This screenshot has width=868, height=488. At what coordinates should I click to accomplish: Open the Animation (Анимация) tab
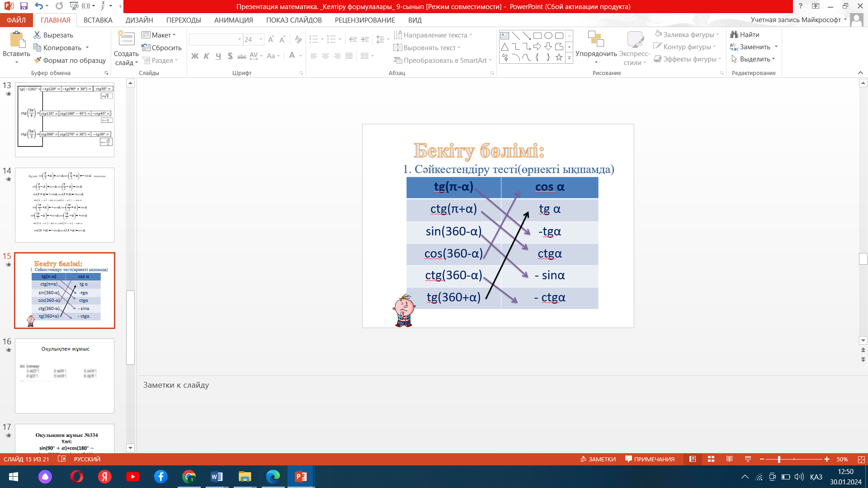(x=233, y=20)
